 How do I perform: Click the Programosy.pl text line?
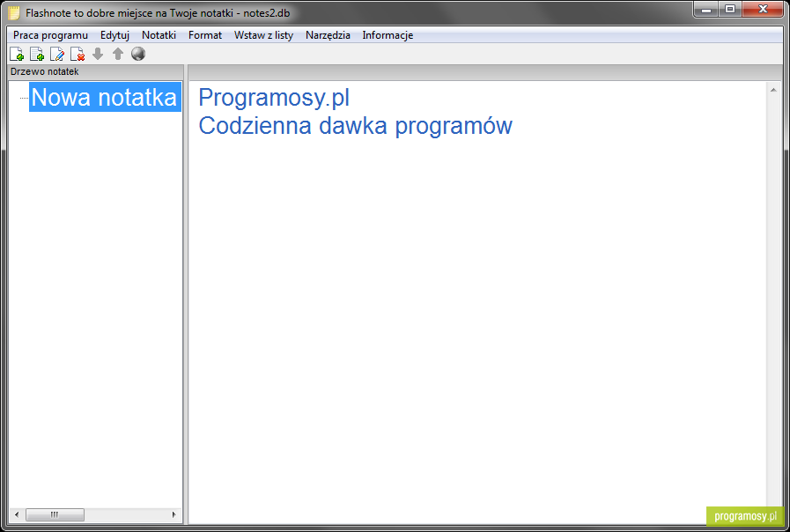pyautogui.click(x=274, y=98)
